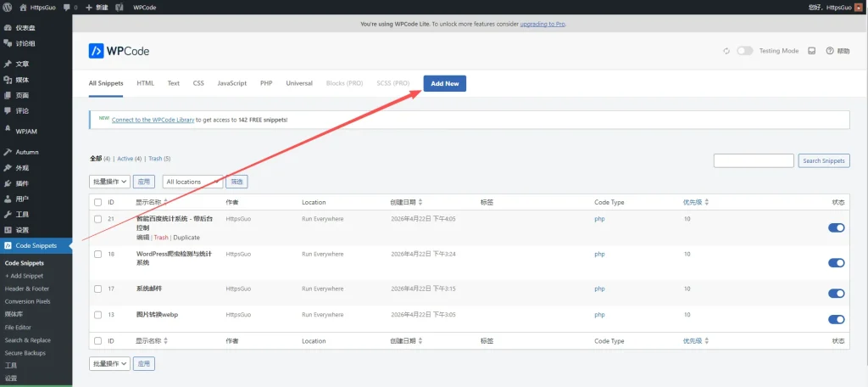Open the help circle icon in WPCode header
868x387 pixels.
(830, 51)
